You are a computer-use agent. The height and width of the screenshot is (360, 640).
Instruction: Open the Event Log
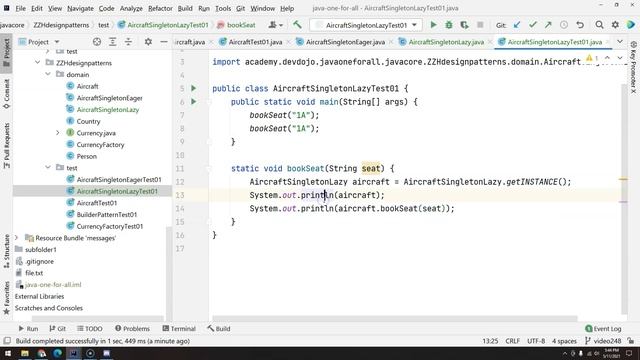click(x=603, y=329)
